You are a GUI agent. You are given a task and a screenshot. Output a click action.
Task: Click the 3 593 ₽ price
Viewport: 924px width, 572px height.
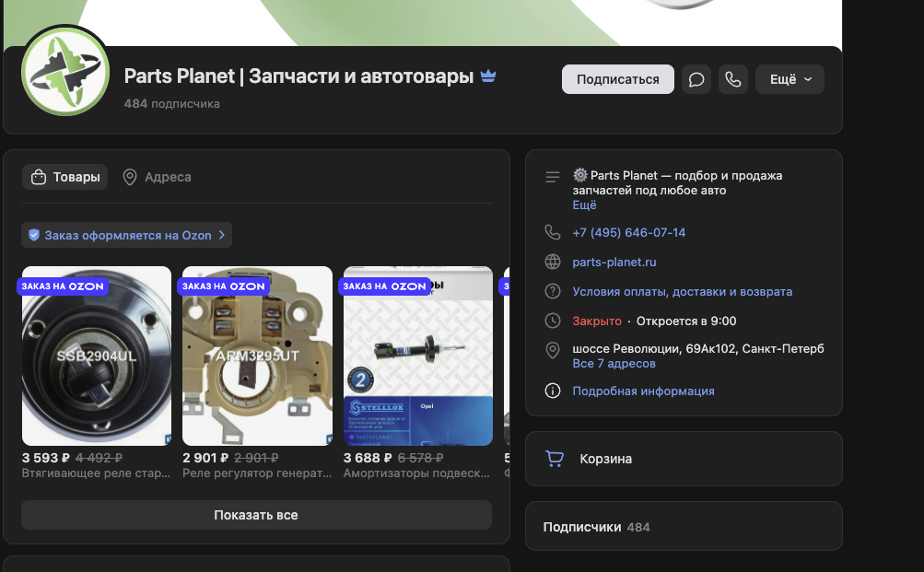click(x=46, y=458)
